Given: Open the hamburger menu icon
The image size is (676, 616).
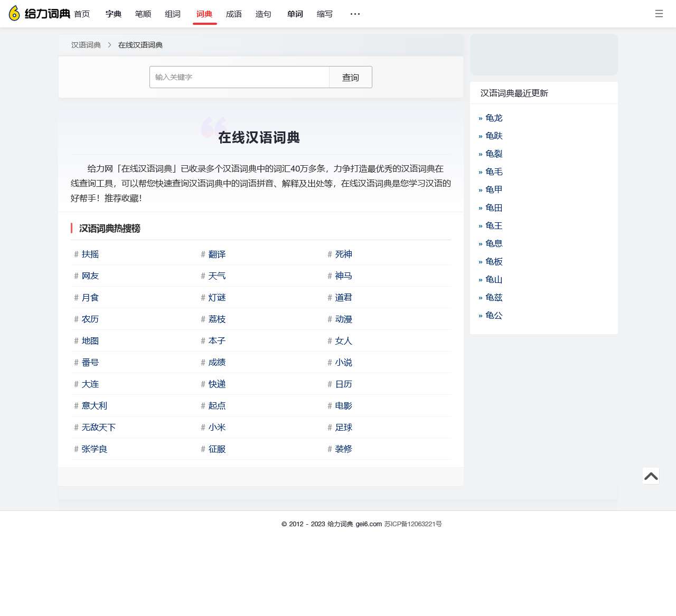Looking at the screenshot, I should [659, 14].
